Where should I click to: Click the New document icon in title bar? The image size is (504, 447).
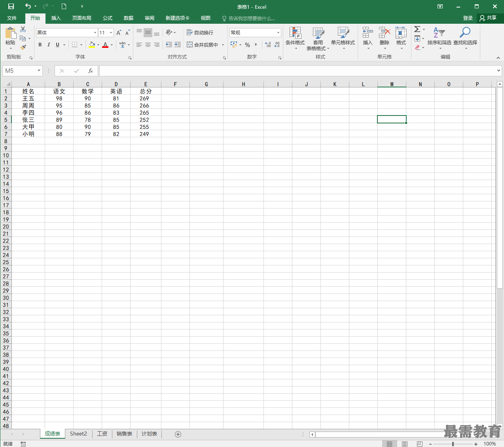pos(64,6)
